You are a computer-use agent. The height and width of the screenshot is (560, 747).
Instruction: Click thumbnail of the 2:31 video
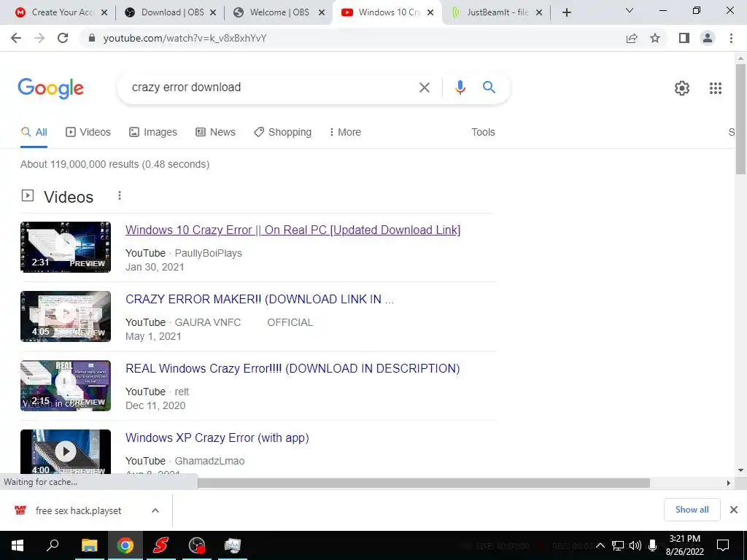(x=65, y=247)
